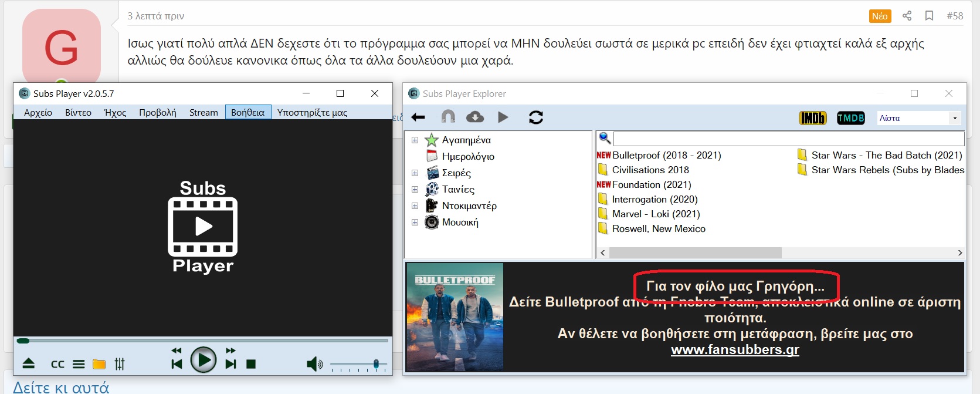
Task: Open the IMDb button
Action: point(812,118)
